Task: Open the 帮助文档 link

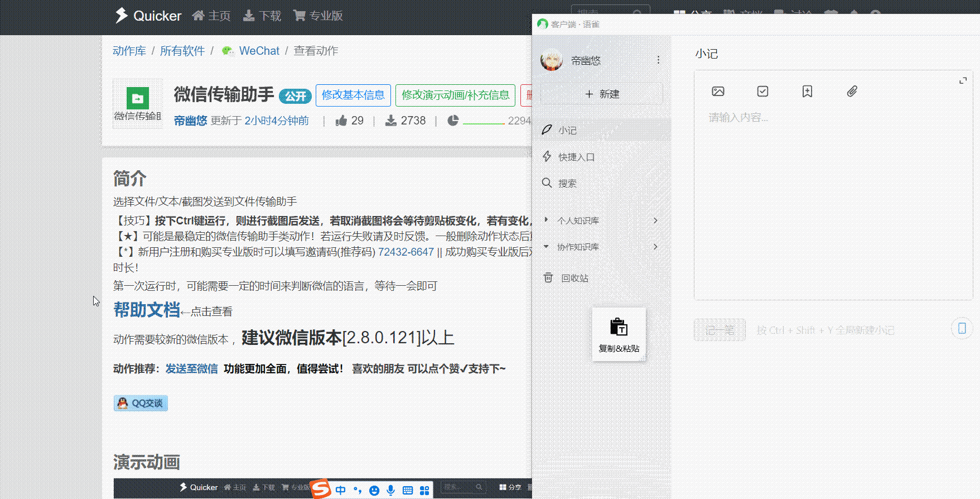Action: [147, 310]
